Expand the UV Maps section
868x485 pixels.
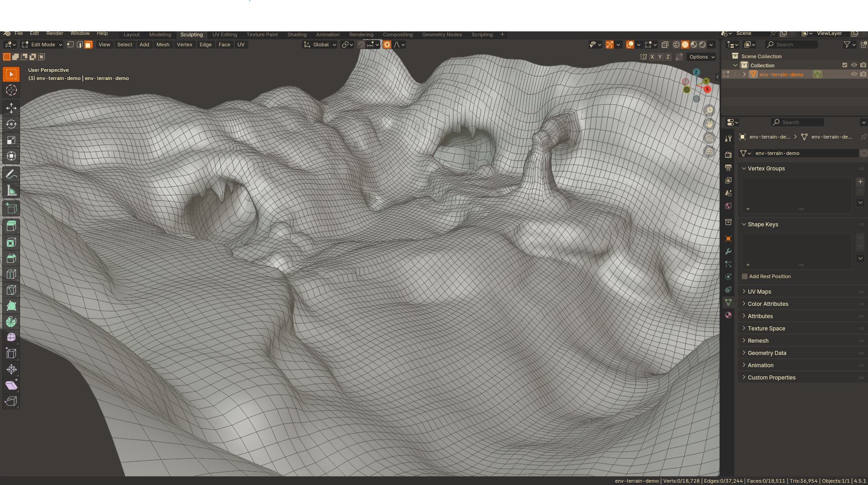click(759, 291)
